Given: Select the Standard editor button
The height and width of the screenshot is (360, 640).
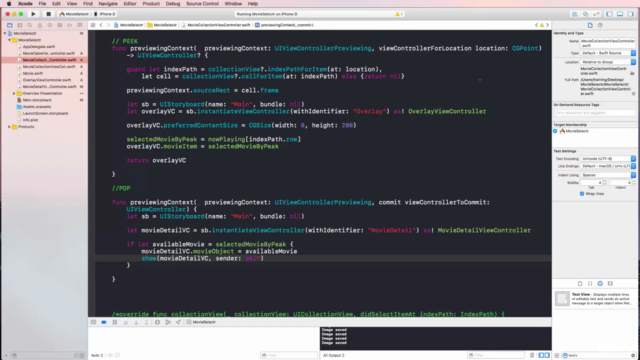Looking at the screenshot, I should [x=575, y=14].
